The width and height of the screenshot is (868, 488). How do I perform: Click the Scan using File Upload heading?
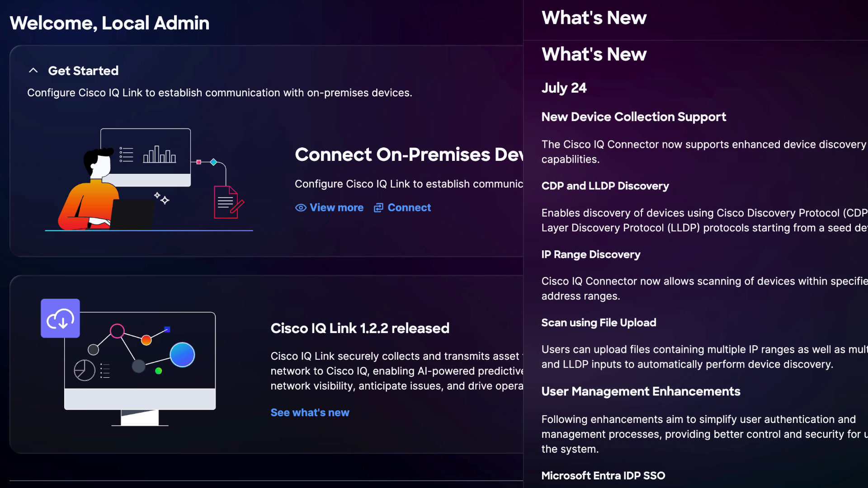click(x=599, y=323)
